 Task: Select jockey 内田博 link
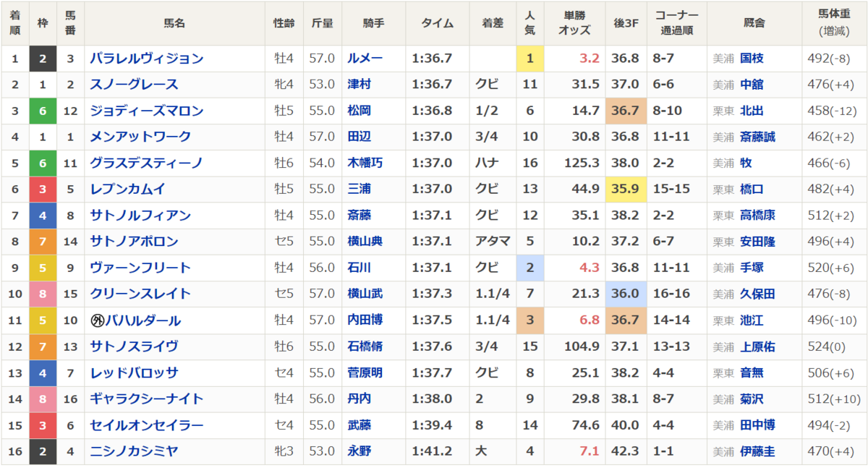click(x=365, y=320)
